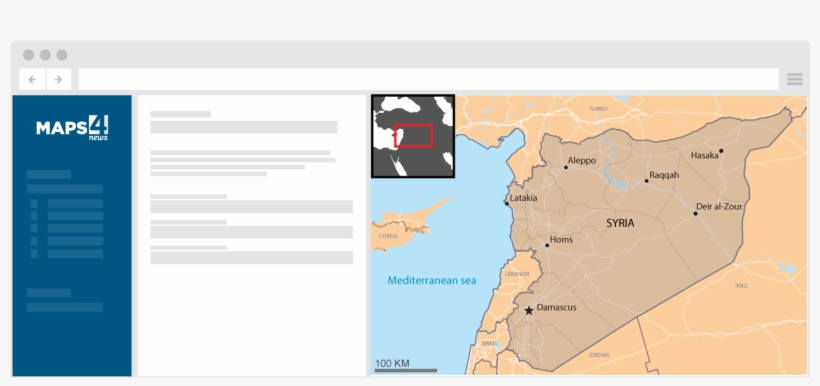
Task: Select the Homs label on map
Action: point(562,240)
